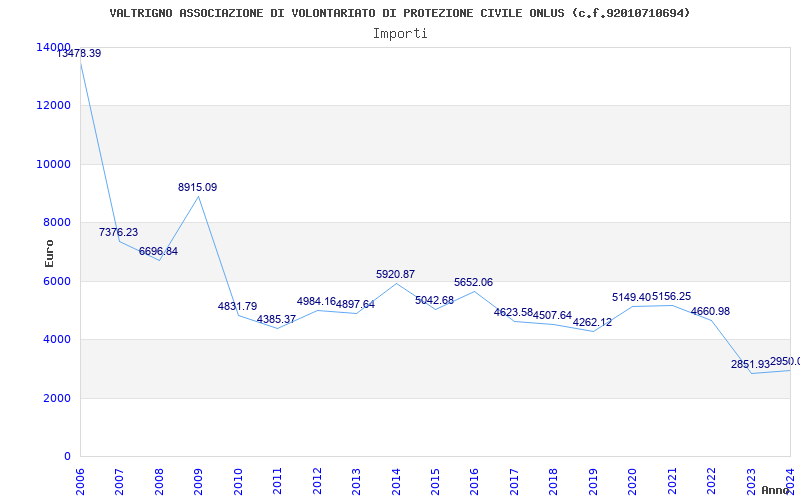
Task: Click the 2020 year axis label
Action: coord(633,481)
